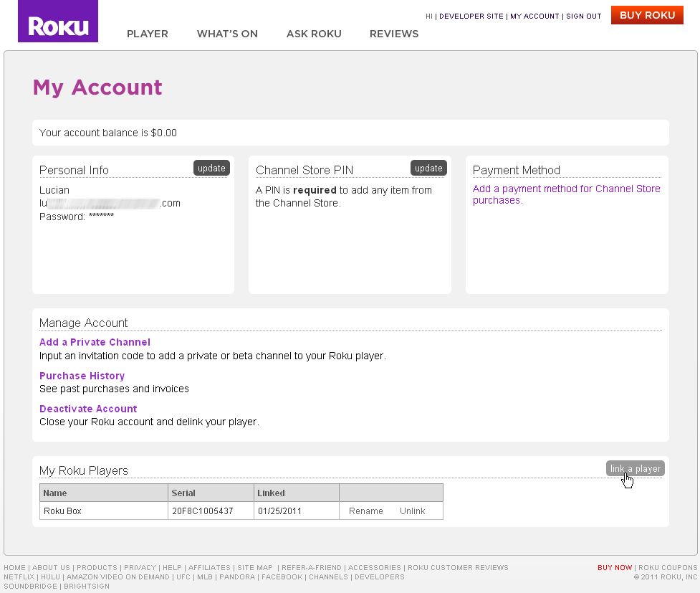
Task: Click the BUY ROKU button
Action: [x=646, y=14]
